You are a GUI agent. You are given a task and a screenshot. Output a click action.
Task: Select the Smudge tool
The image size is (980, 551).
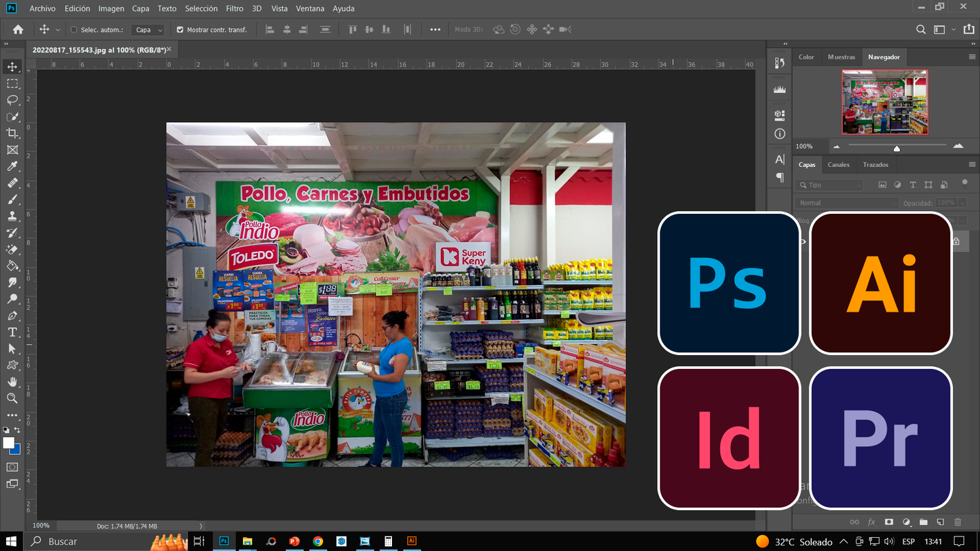[12, 282]
